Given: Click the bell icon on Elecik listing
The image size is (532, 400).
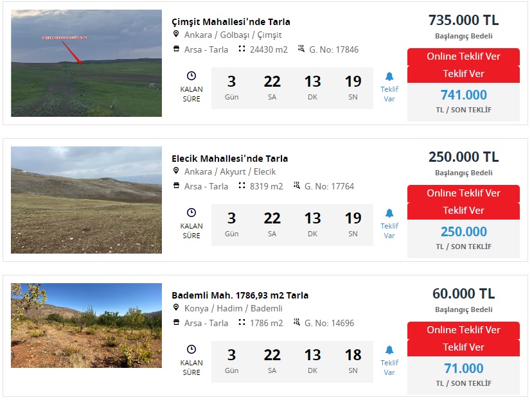Looking at the screenshot, I should [x=389, y=213].
